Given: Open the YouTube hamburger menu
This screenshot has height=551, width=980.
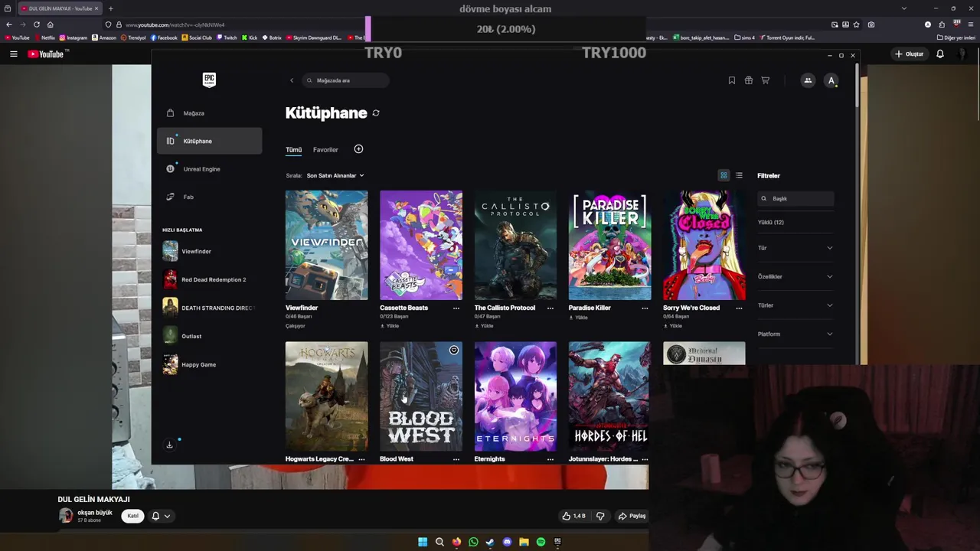Looking at the screenshot, I should pyautogui.click(x=13, y=54).
